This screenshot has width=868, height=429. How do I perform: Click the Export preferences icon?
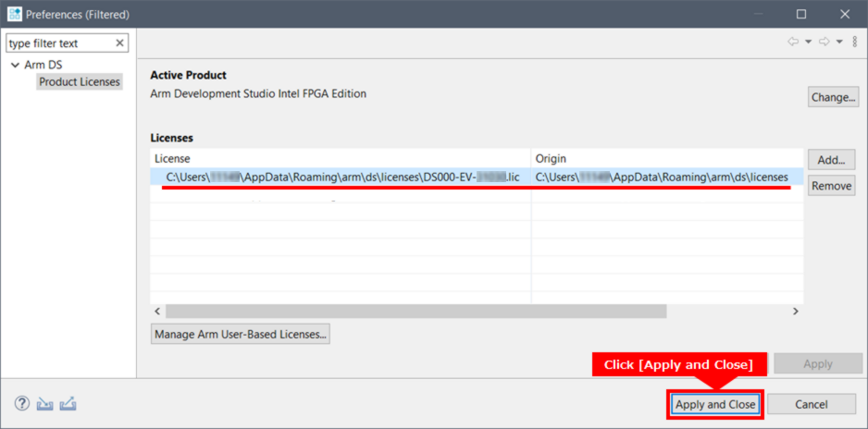(68, 404)
